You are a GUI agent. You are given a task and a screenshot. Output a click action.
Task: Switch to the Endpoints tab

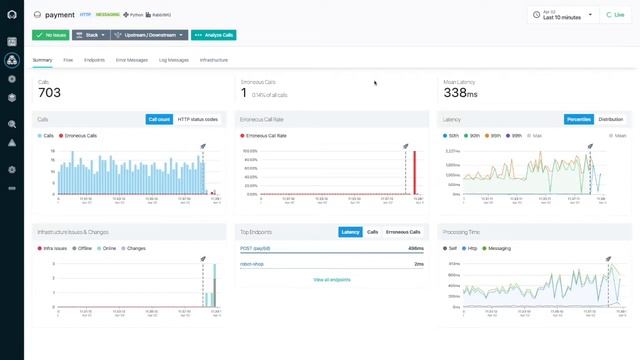tap(94, 60)
